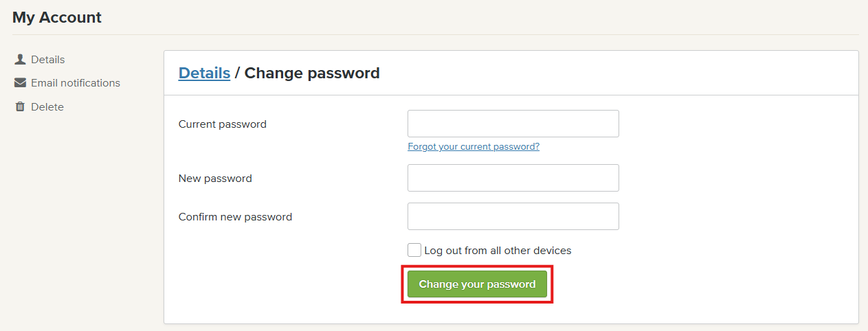Image resolution: width=868 pixels, height=331 pixels.
Task: Enable the Log out from all other devices checkbox
Action: click(x=414, y=250)
